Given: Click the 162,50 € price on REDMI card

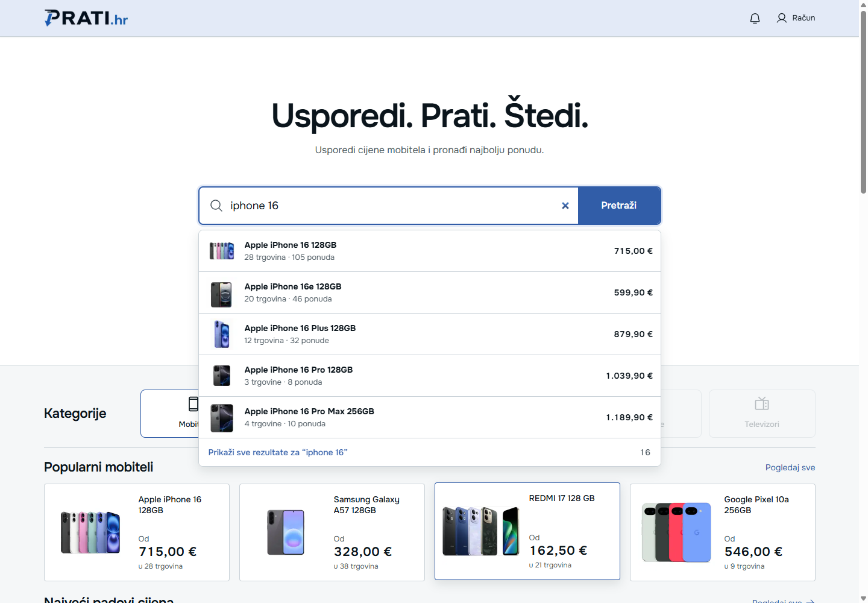Looking at the screenshot, I should [x=558, y=551].
